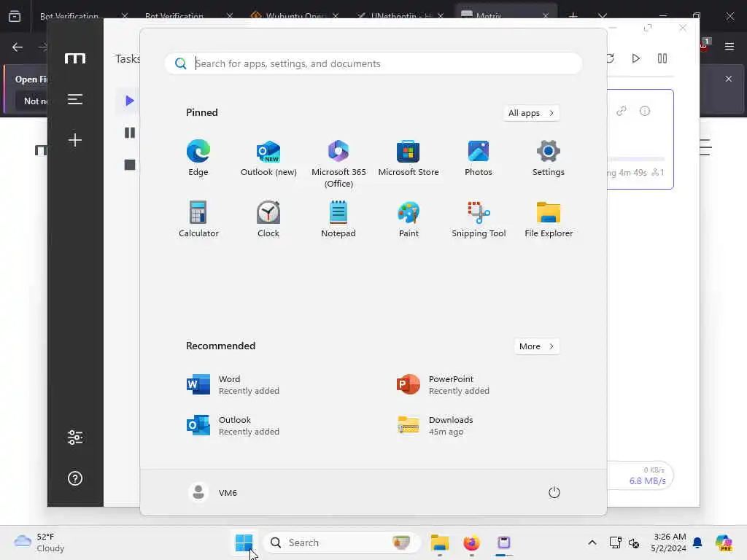Select Motrix paused tasks filter
The height and width of the screenshot is (560, 747).
(129, 133)
